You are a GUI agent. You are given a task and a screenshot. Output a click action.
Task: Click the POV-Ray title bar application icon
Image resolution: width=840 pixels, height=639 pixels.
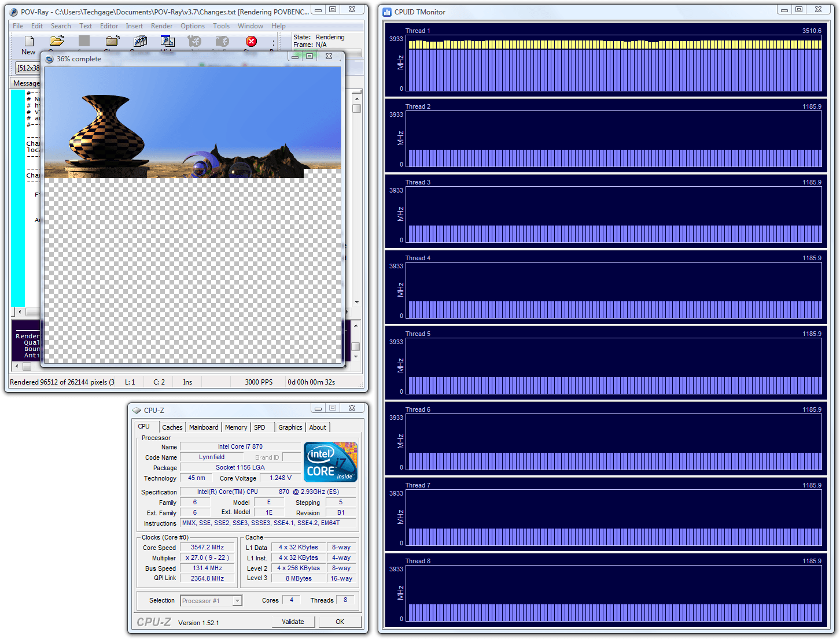[x=14, y=12]
